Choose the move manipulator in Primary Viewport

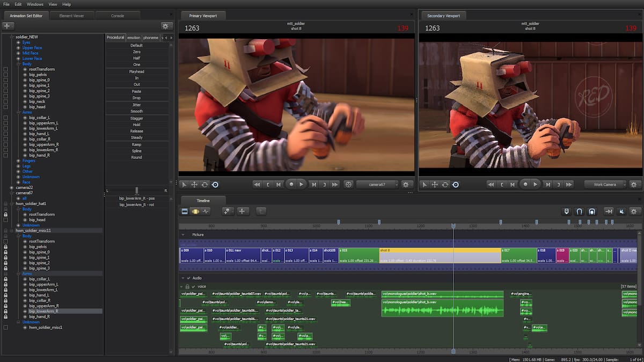click(194, 184)
